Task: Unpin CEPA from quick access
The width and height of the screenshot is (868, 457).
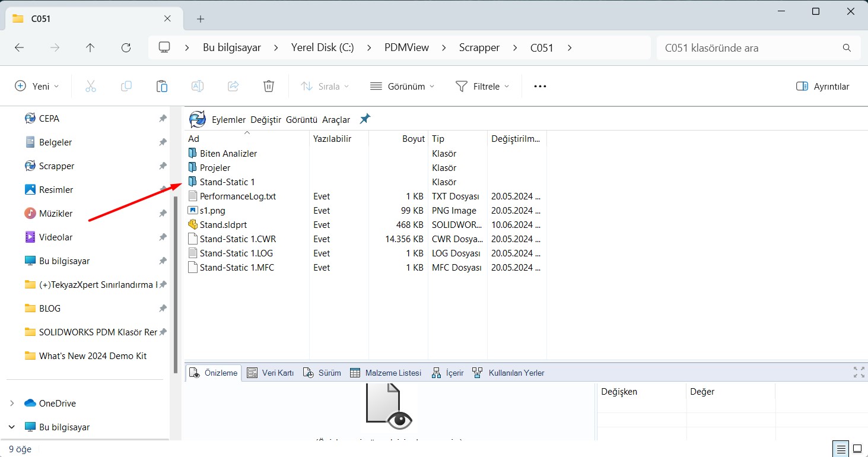Action: point(163,119)
